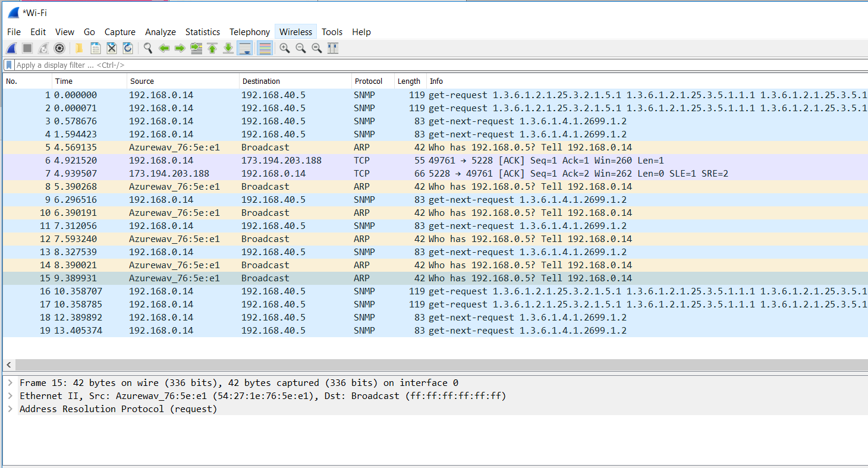Viewport: 868px width, 468px height.
Task: Select SNMP packet 16 at 10.358707
Action: [435, 291]
